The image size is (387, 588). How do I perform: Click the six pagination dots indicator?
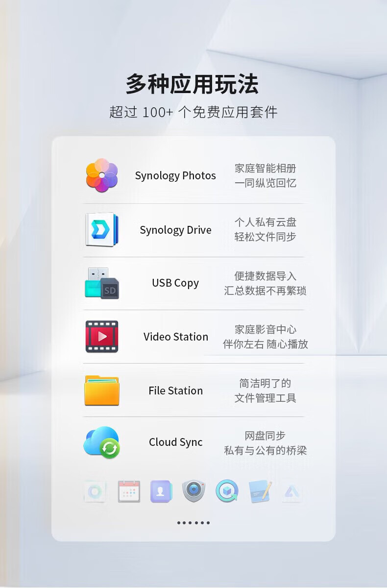click(x=193, y=523)
